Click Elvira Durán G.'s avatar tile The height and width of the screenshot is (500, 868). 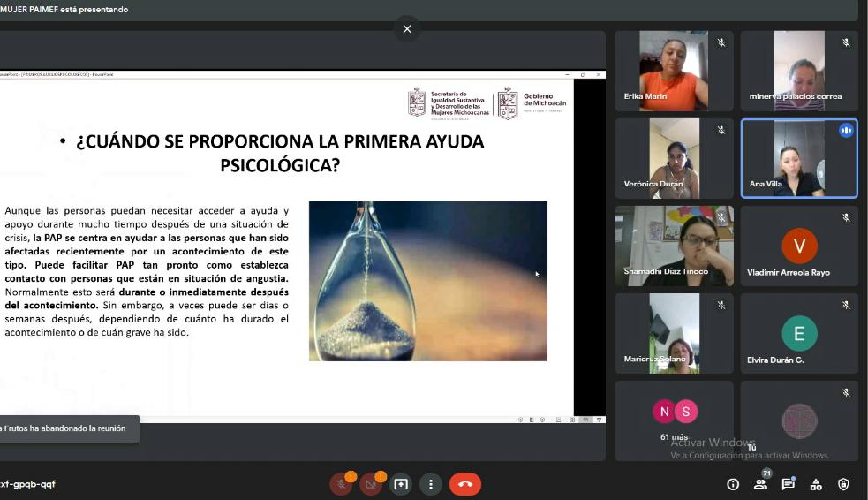click(798, 334)
